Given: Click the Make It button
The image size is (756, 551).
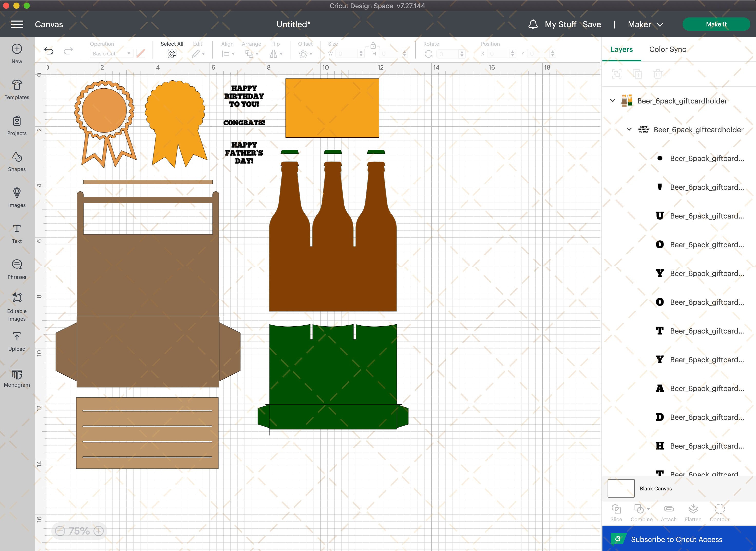Looking at the screenshot, I should tap(716, 24).
